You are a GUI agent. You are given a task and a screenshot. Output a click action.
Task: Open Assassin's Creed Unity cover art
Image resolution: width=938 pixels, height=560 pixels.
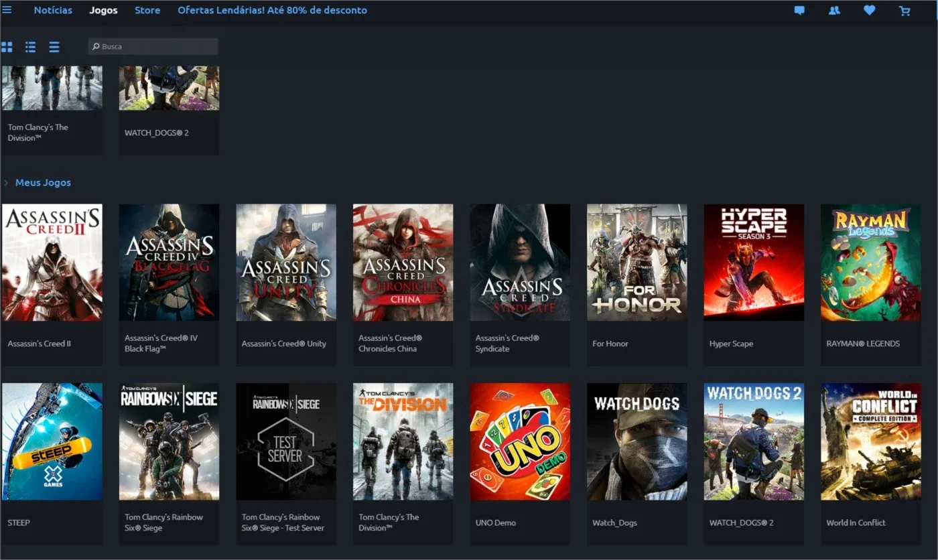click(286, 263)
